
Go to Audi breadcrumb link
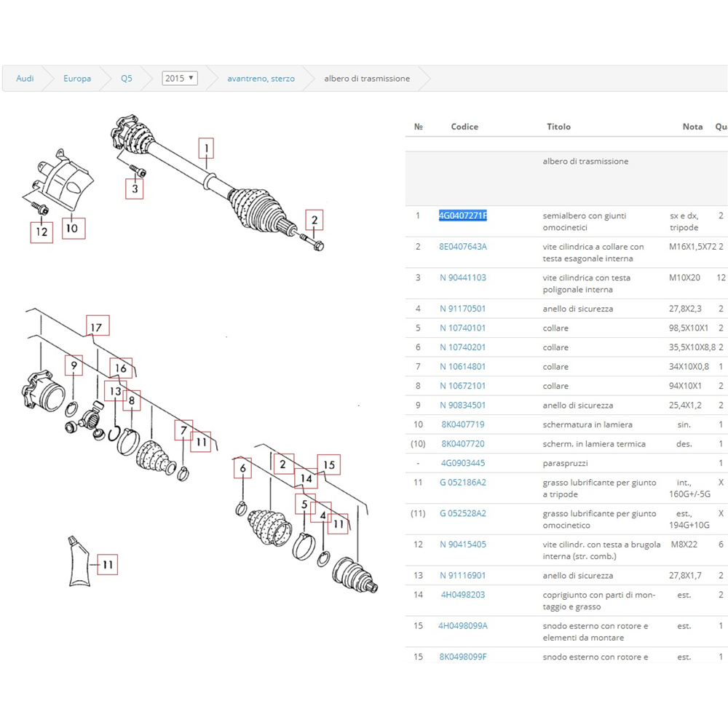pos(25,79)
